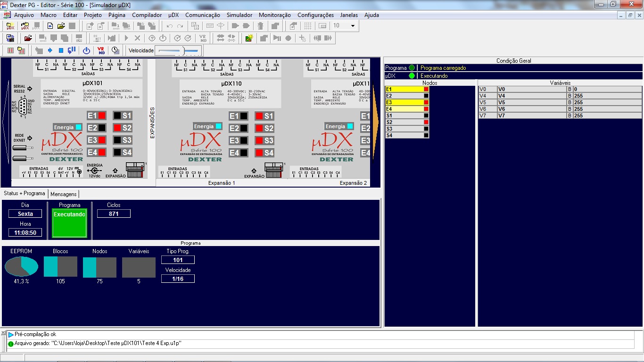The height and width of the screenshot is (362, 644).
Task: Click the crosshair cursor toolbar icon
Action: click(x=303, y=38)
